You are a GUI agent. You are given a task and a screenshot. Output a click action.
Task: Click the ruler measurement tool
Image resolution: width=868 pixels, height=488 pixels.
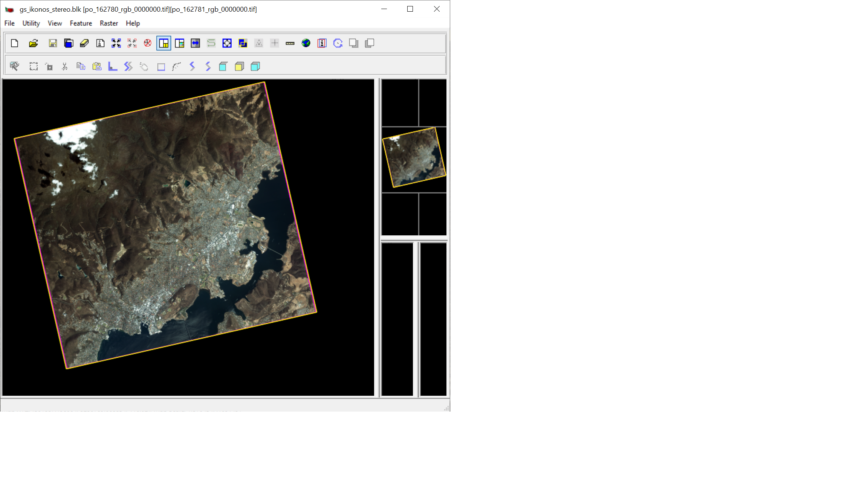(x=290, y=43)
